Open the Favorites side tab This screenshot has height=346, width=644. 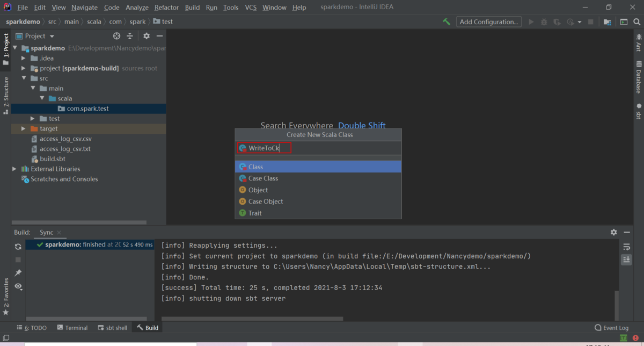(6, 297)
